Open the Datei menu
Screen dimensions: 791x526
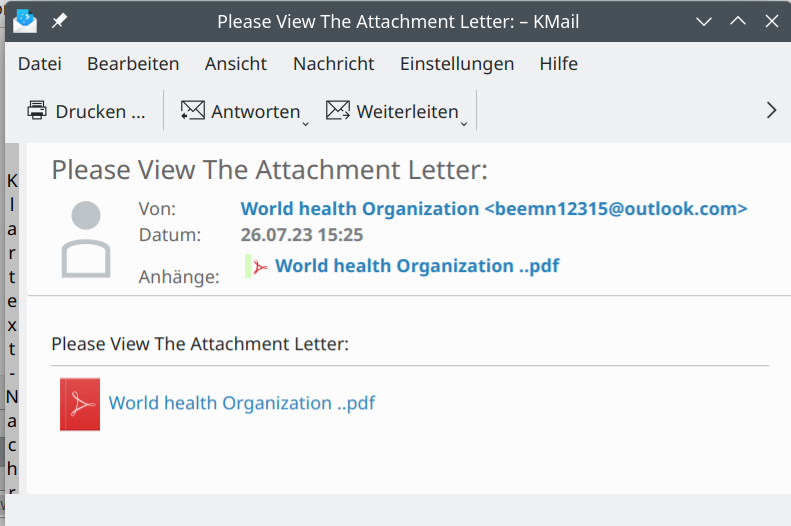(40, 64)
